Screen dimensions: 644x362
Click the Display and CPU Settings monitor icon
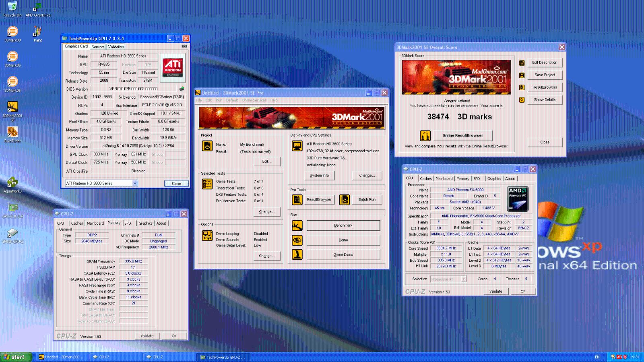tap(297, 146)
